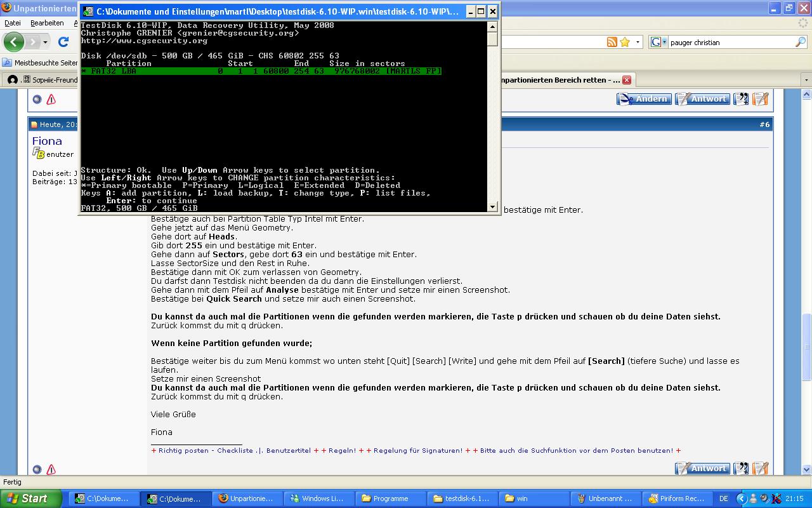Screen dimensions: 812x508
Task: Open the back/forward history dropdown
Action: pyautogui.click(x=45, y=42)
